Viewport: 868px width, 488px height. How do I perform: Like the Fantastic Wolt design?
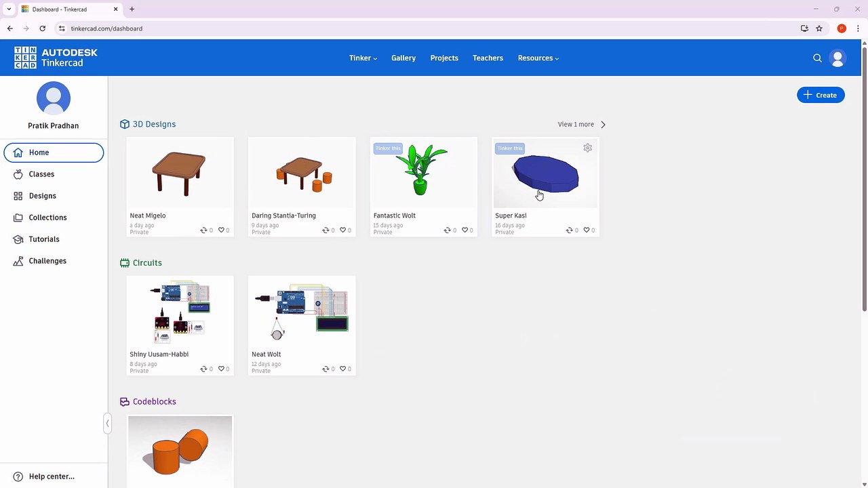[465, 230]
